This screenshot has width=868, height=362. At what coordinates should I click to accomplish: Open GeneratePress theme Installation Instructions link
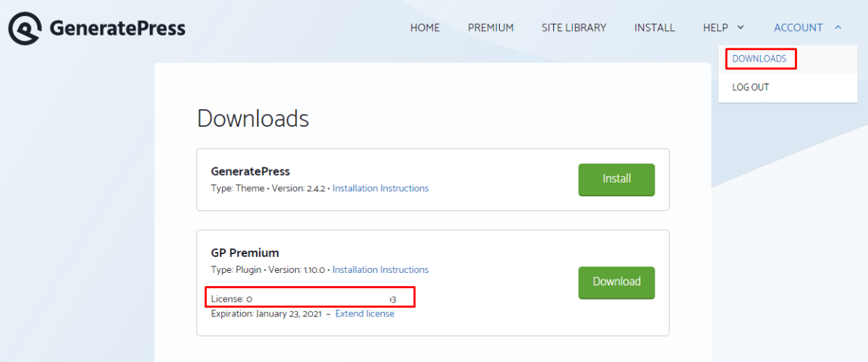pyautogui.click(x=380, y=188)
